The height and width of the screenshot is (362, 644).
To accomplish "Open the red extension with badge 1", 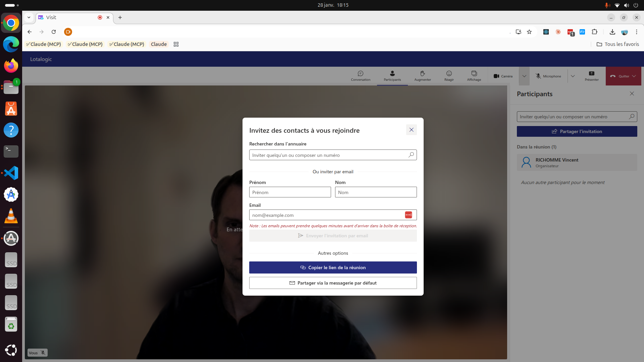I will [x=571, y=32].
